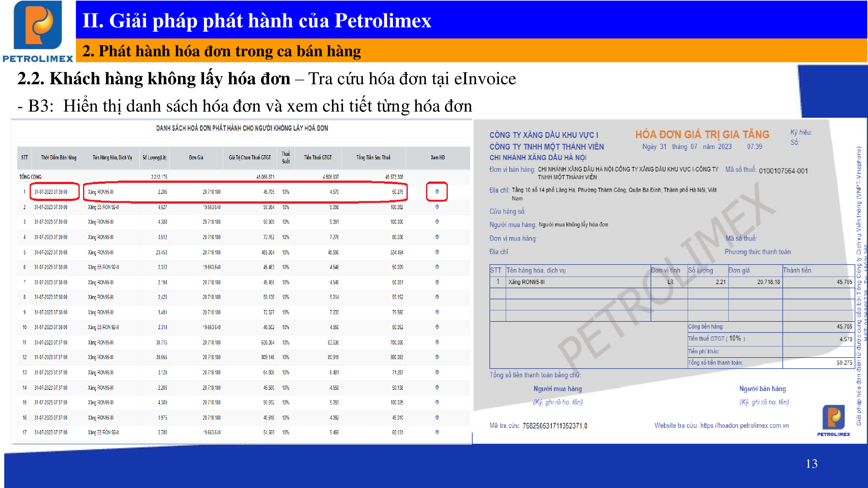Click the Giá Trị Chưa Thuế GTGT header
Screen dimensions: 868x488
coord(250,157)
